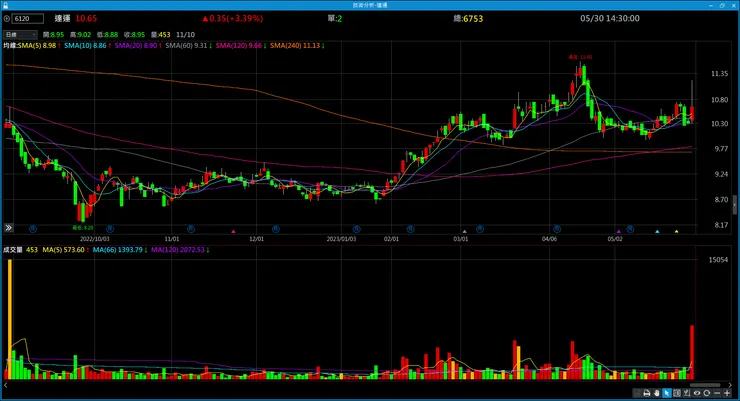
Task: Click the MA(5) 573.60 volume label
Action: [x=66, y=250]
